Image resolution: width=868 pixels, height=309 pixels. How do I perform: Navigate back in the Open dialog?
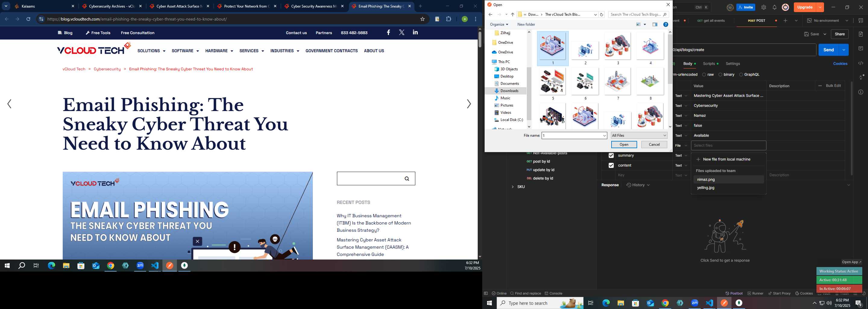pyautogui.click(x=491, y=14)
